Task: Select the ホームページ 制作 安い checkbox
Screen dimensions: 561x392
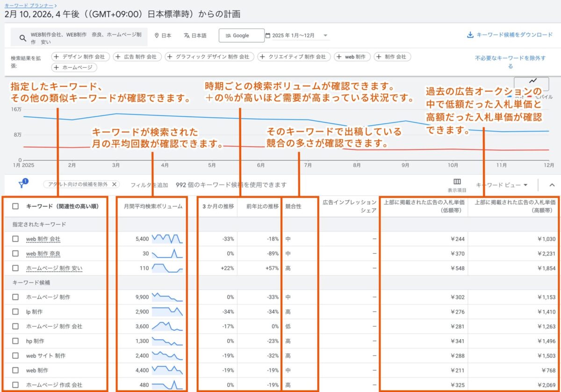Action: pos(16,268)
